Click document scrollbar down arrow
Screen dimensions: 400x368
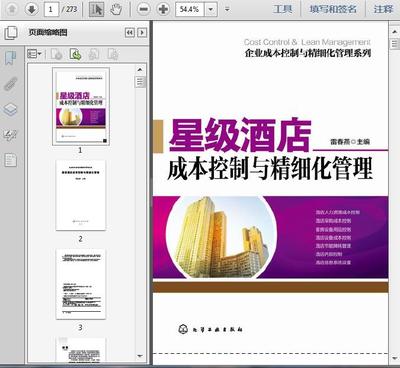(394, 358)
